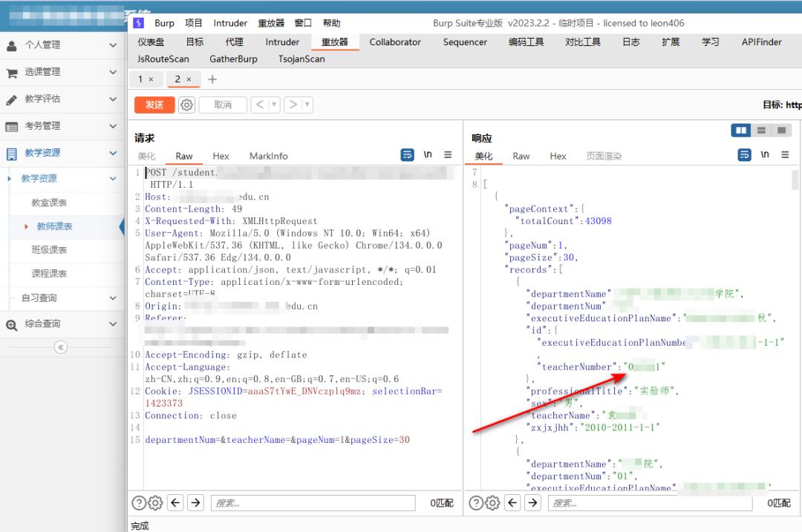Expand history back dropdown arrow
This screenshot has height=532, width=802.
point(274,105)
